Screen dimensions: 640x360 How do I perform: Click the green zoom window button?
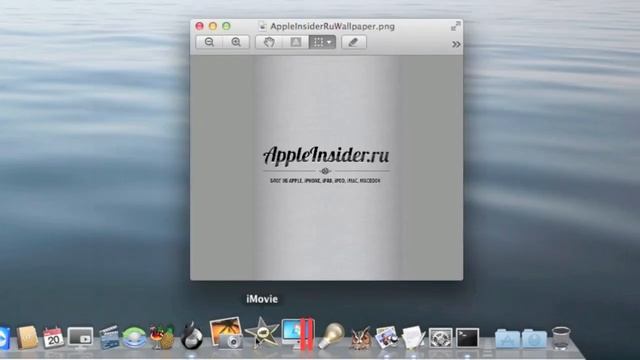[226, 26]
